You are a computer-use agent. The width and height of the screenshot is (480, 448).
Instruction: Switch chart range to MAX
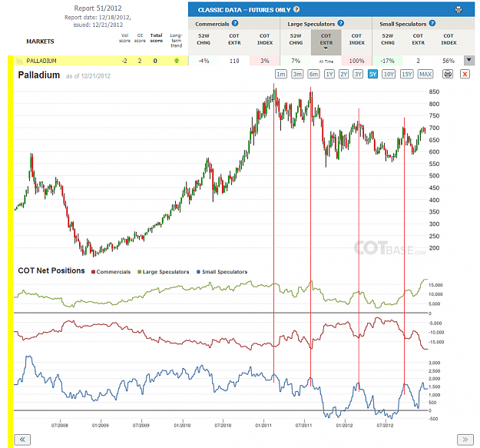(425, 74)
